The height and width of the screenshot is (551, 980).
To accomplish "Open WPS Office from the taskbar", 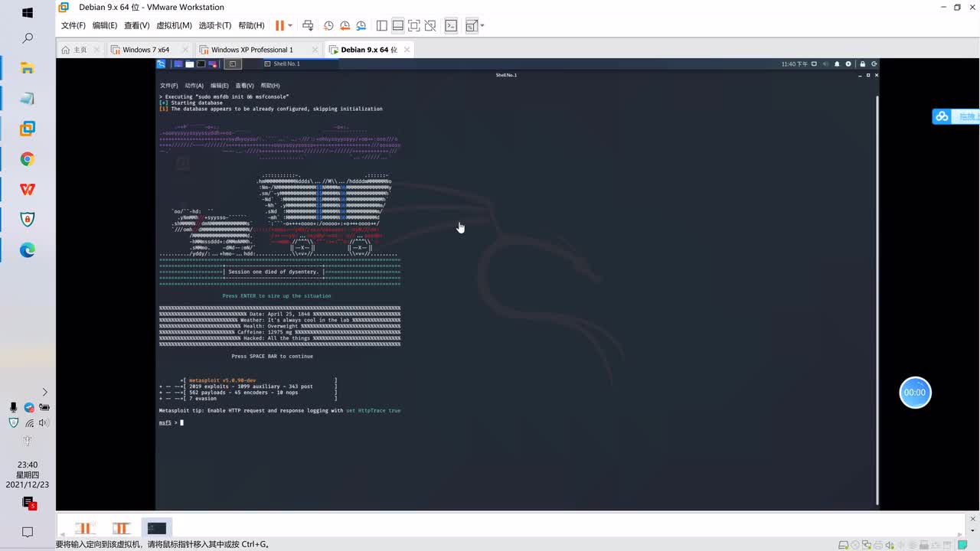I will click(28, 189).
